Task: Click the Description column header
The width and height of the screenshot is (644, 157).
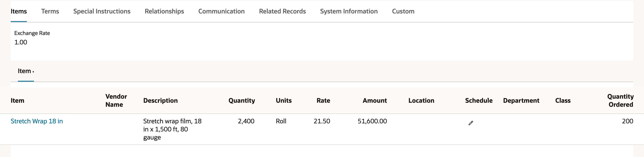Action: [x=160, y=100]
